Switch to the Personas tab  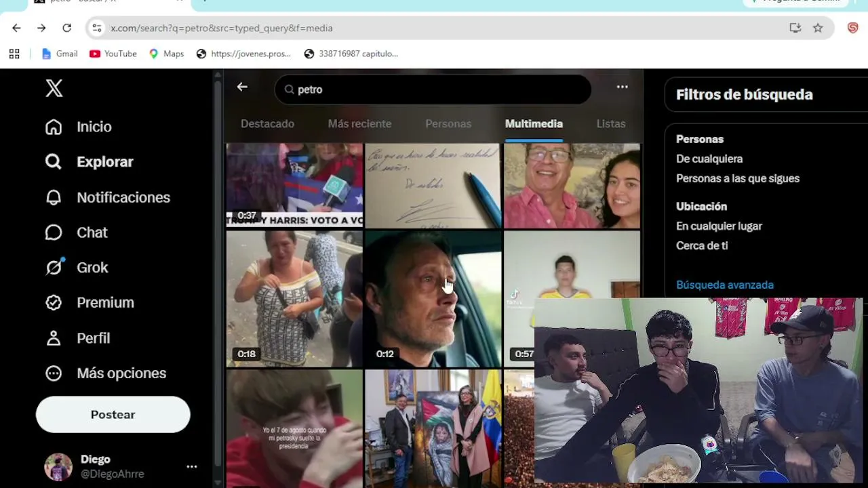click(448, 124)
